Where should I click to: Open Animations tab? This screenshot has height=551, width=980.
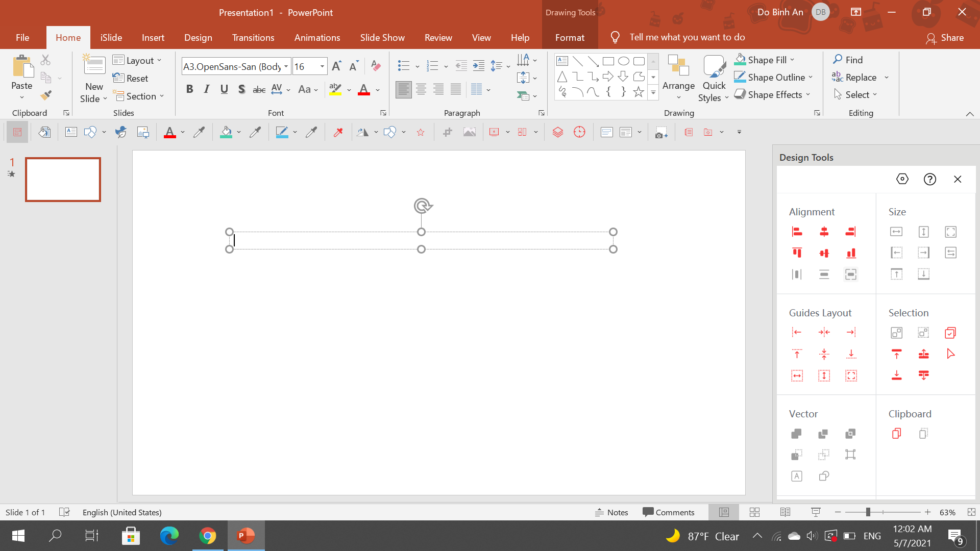pos(317,38)
